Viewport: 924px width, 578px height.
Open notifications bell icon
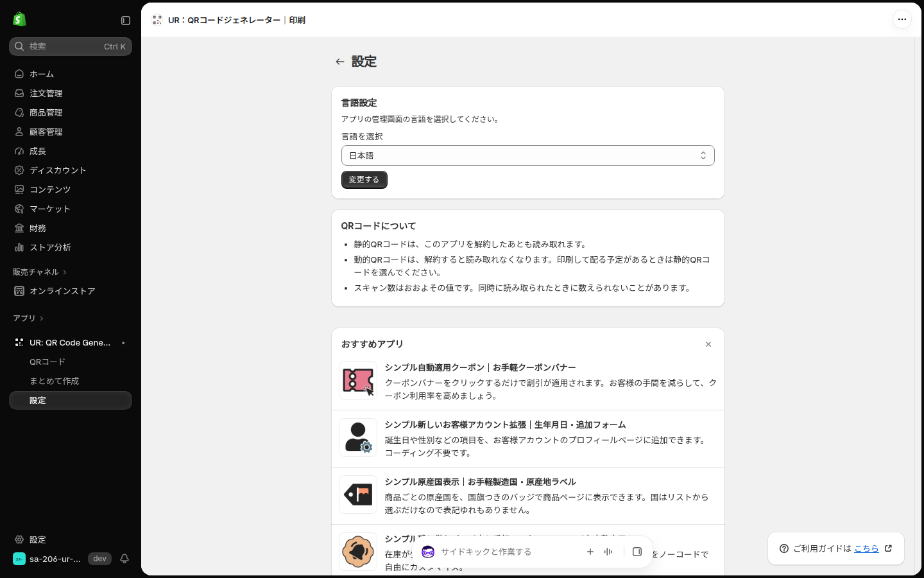point(124,559)
